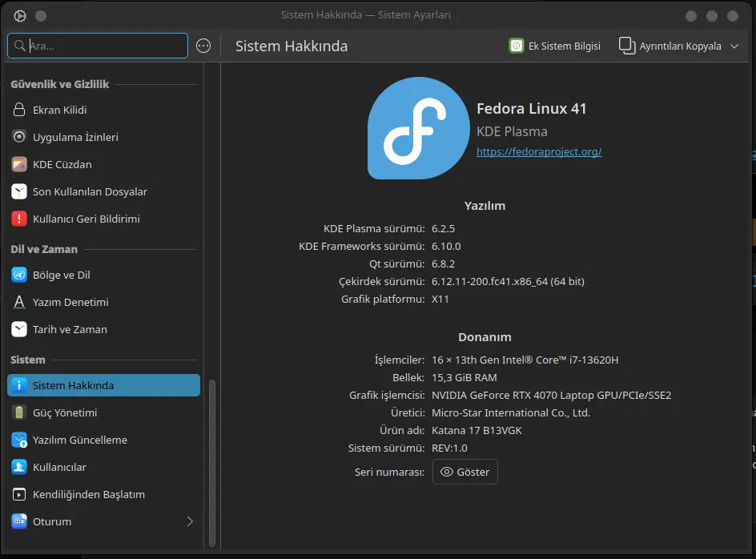
Task: Select the Uygulama İzinleri entry
Action: [x=103, y=137]
